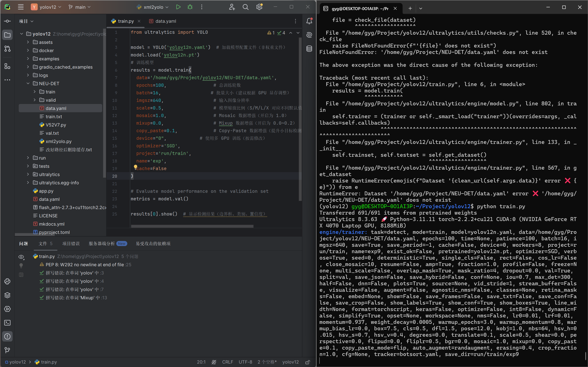Open the Python Packages layers icon
The width and height of the screenshot is (588, 367).
coord(7,295)
